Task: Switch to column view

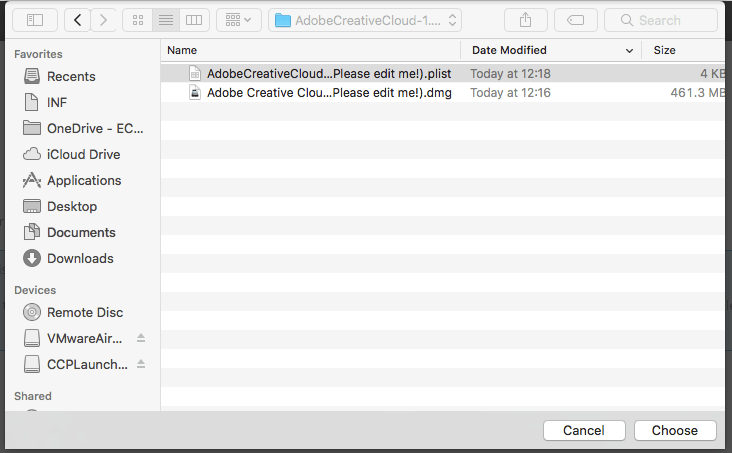Action: click(194, 20)
